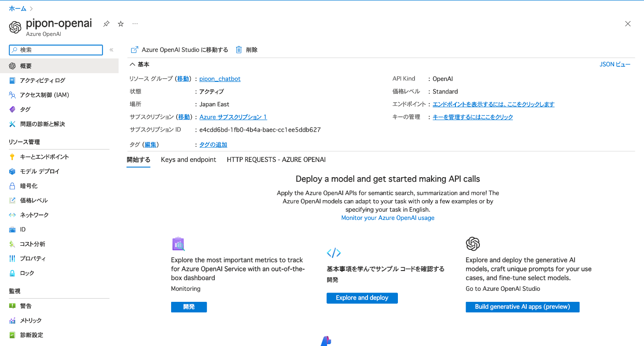Click the Japan East location value
Viewport: 644px width, 346px height.
(214, 104)
